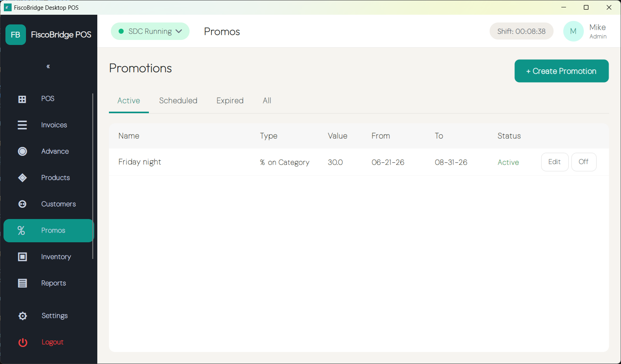The height and width of the screenshot is (364, 621).
Task: Click the sidebar vertical scrollbar
Action: tap(93, 176)
